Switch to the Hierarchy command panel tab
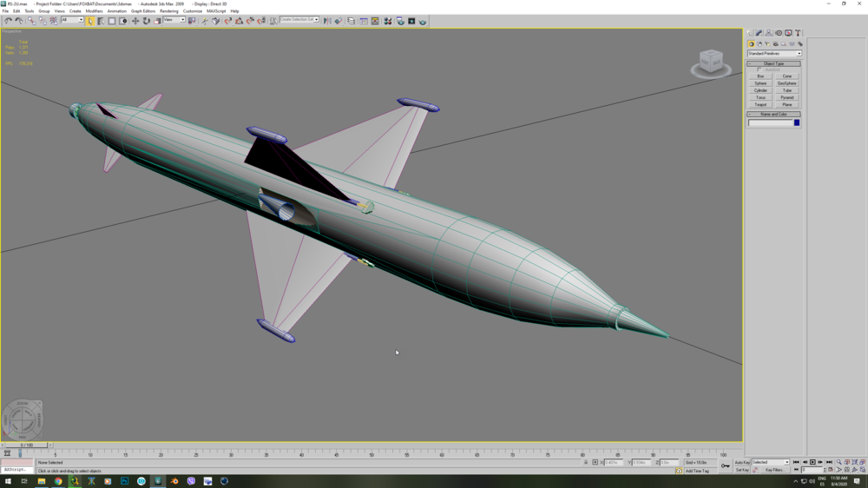The image size is (868, 488). [768, 33]
